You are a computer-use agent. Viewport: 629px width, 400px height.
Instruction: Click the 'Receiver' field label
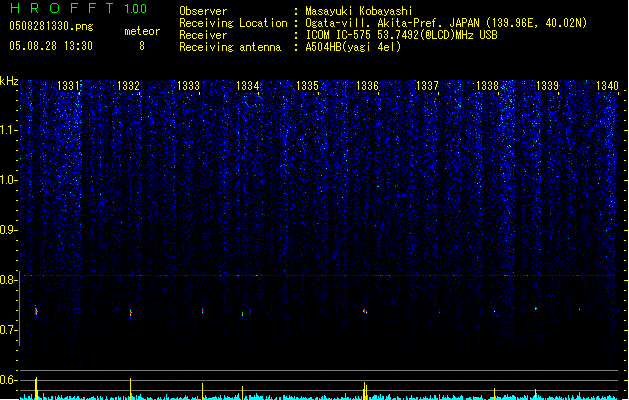click(x=203, y=35)
